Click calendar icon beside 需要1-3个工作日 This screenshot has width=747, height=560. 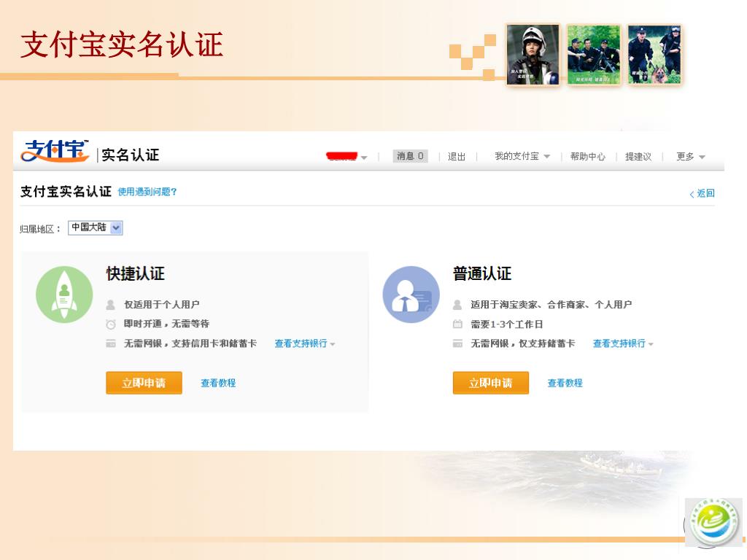[457, 324]
